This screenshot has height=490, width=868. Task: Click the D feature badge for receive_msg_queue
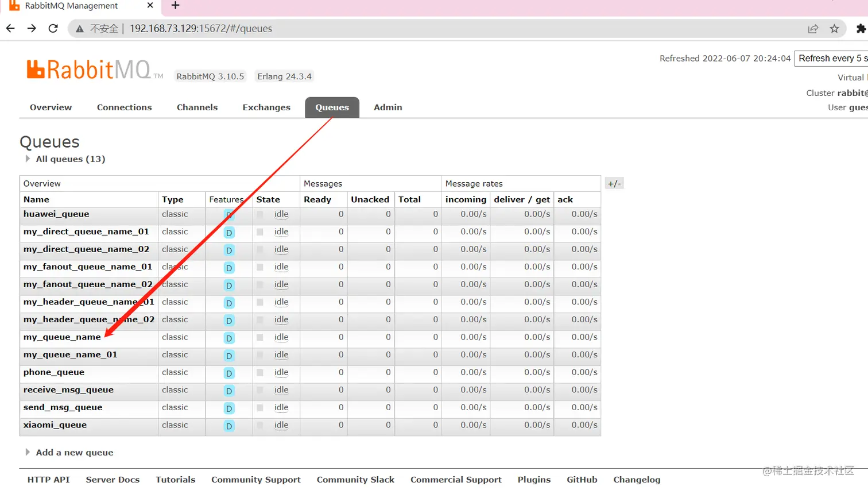click(229, 391)
